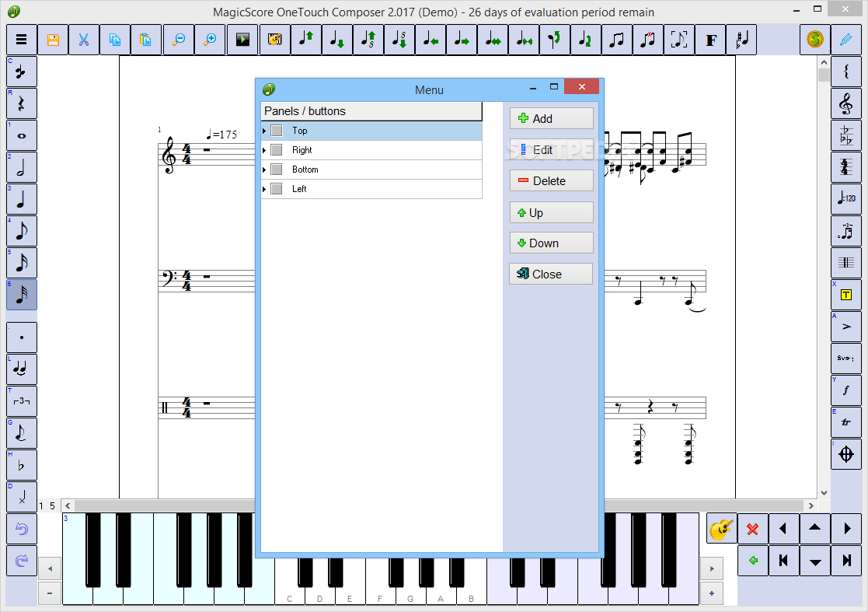Viewport: 868px width, 612px height.
Task: Select the thirty-second note duration
Action: click(22, 295)
